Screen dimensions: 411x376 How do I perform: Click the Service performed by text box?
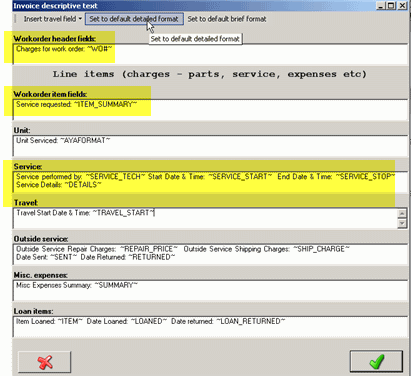[x=210, y=182]
